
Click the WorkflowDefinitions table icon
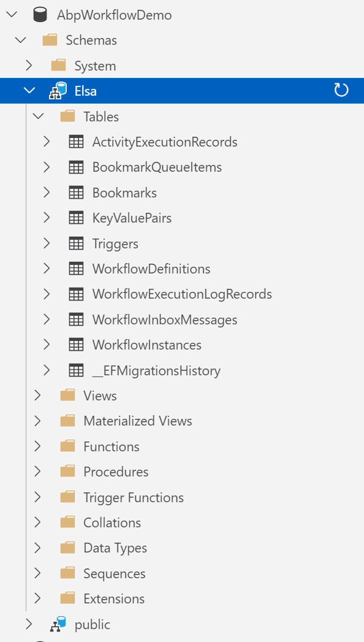pyautogui.click(x=77, y=269)
